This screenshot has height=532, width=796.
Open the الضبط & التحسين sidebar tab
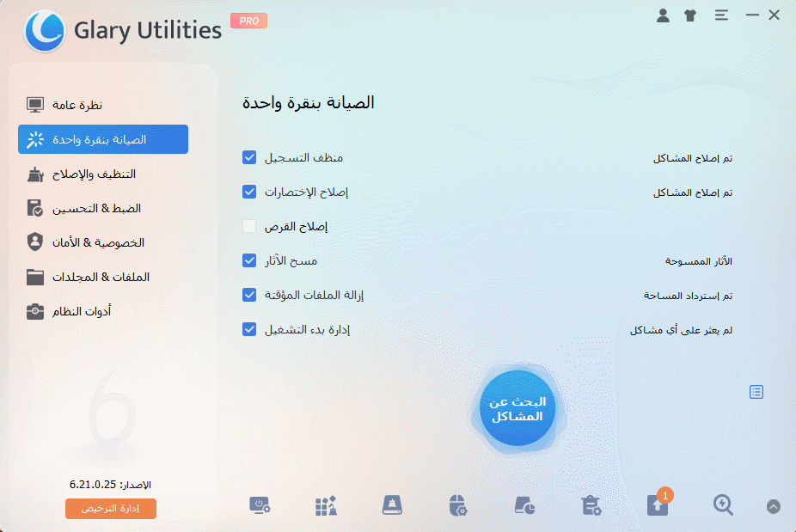click(x=103, y=208)
